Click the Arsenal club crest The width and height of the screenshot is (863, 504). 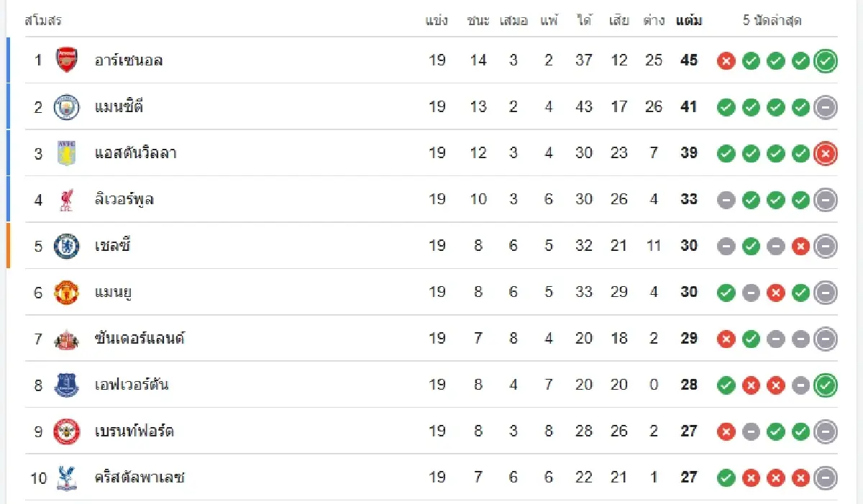[67, 60]
